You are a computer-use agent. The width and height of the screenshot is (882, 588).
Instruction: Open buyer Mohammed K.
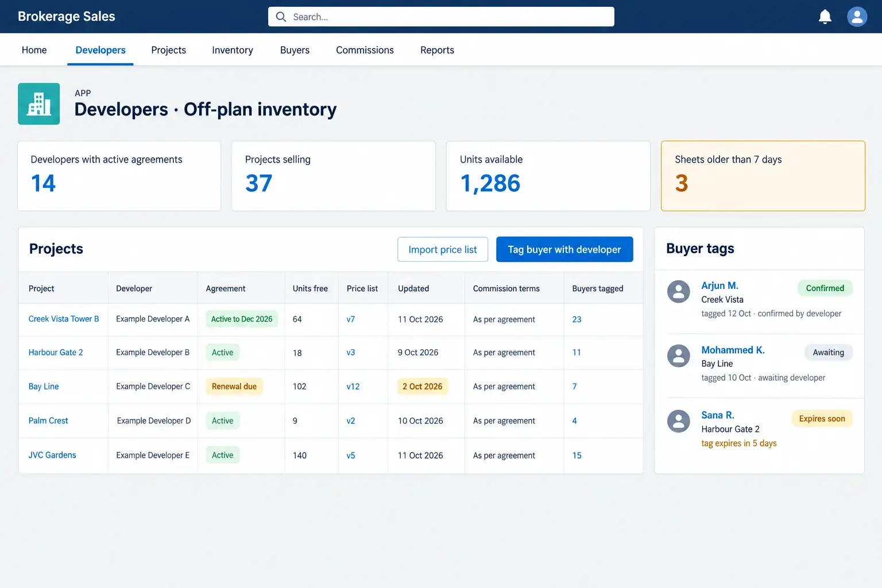pos(733,350)
